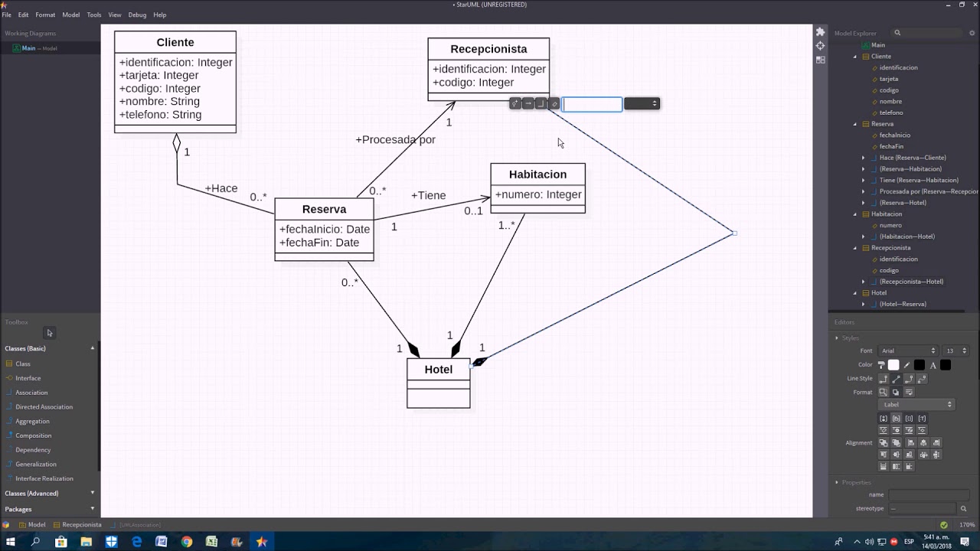Screen dimensions: 980x551
Task: Open the Windows Store taskbar icon
Action: coord(61,541)
